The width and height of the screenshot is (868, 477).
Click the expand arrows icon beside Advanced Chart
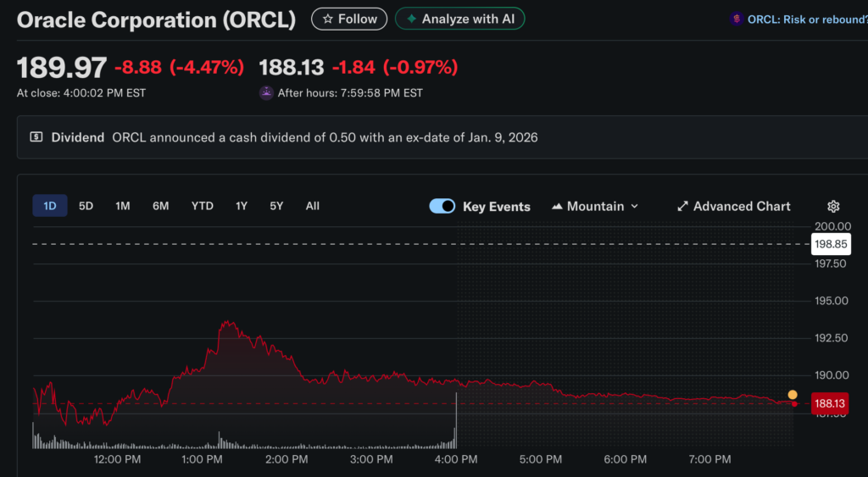pyautogui.click(x=682, y=207)
